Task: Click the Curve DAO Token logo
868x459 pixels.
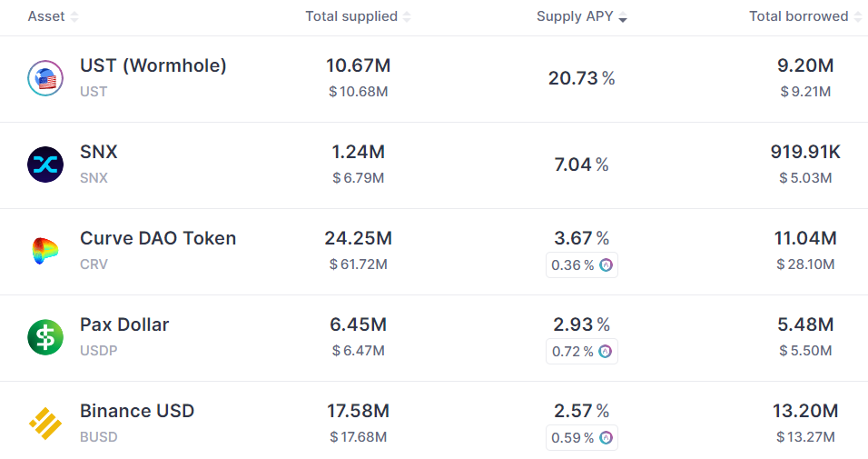Action: 45,251
